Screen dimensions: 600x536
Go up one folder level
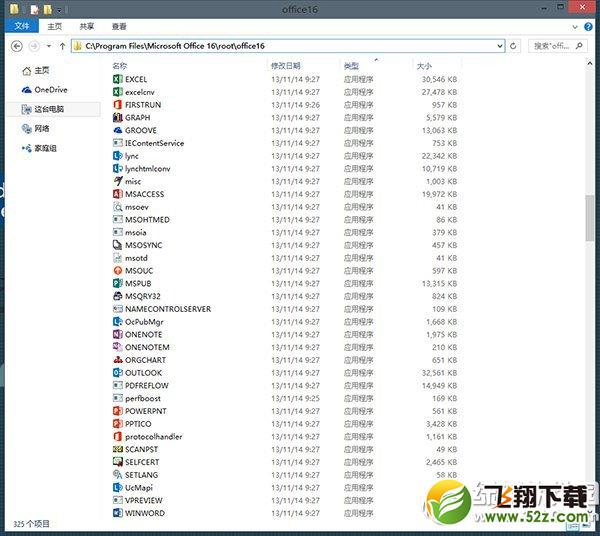point(62,46)
